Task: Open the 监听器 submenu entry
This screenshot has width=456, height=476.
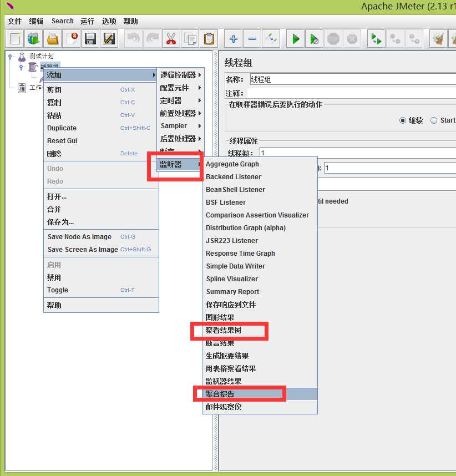Action: tap(180, 164)
